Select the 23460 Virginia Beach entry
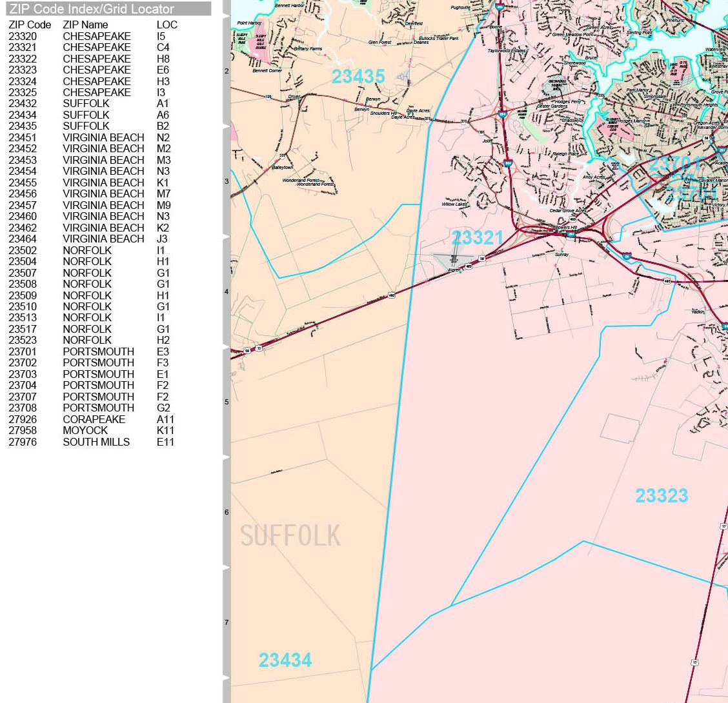The height and width of the screenshot is (703, 728). pos(93,216)
